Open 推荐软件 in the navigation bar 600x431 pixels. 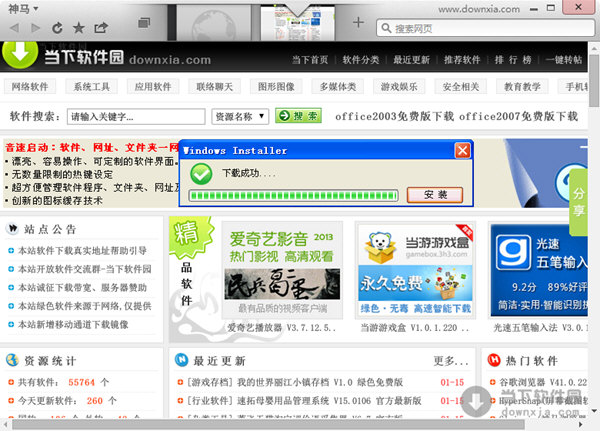pos(462,60)
